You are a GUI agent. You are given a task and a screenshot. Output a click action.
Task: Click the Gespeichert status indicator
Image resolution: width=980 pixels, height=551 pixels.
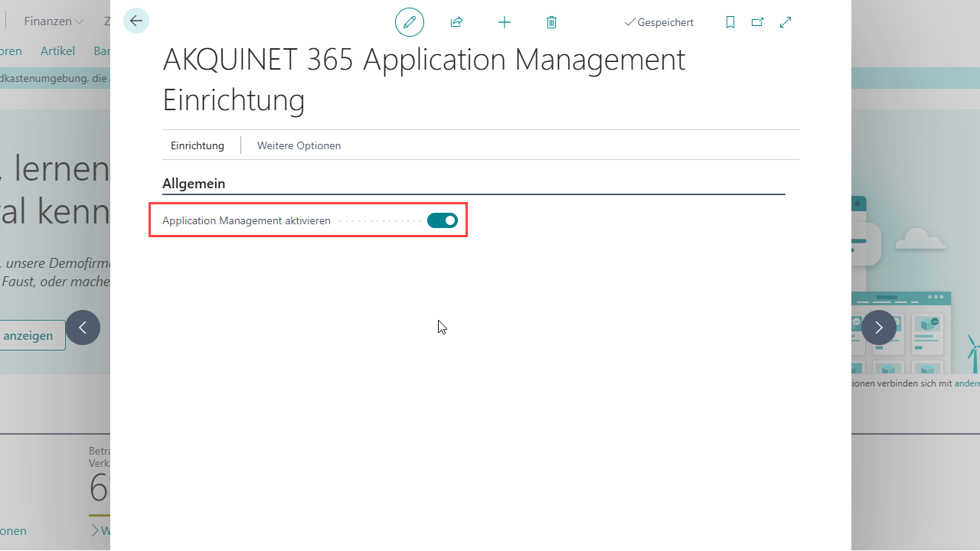[x=658, y=22]
